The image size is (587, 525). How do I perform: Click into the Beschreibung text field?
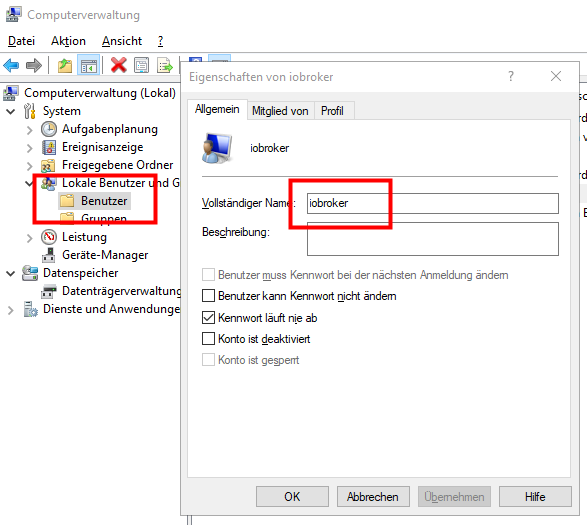[433, 239]
